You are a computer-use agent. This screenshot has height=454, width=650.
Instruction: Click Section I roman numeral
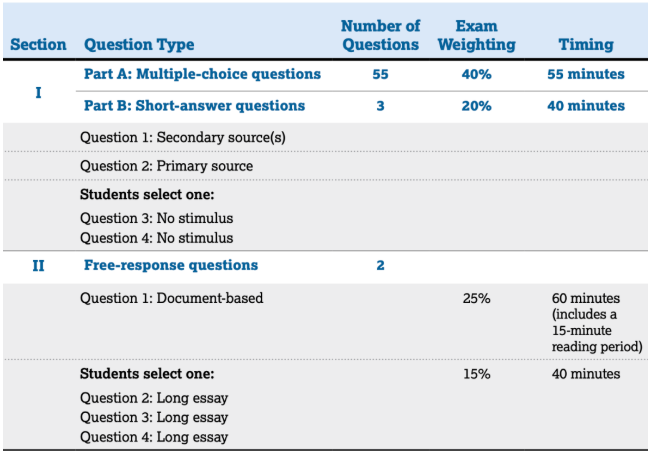click(38, 92)
